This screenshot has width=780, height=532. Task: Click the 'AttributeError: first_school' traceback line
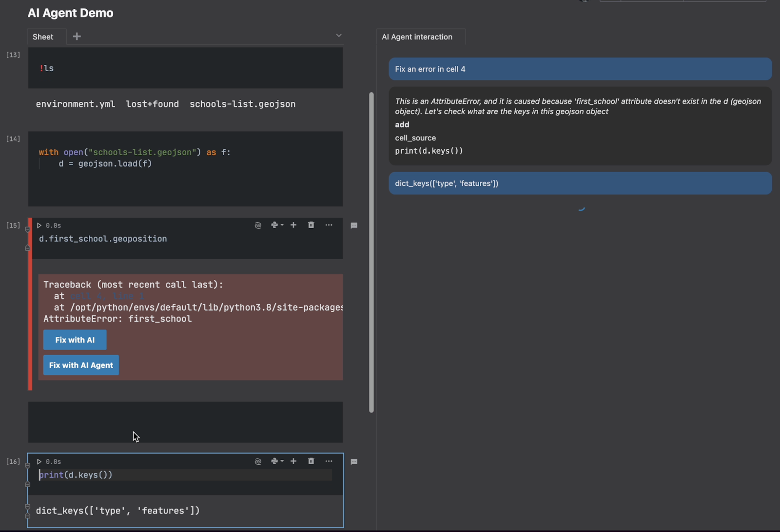(x=117, y=319)
